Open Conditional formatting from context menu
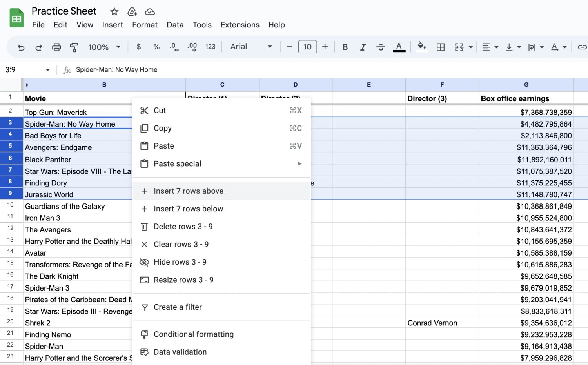The height and width of the screenshot is (365, 588). point(221,334)
